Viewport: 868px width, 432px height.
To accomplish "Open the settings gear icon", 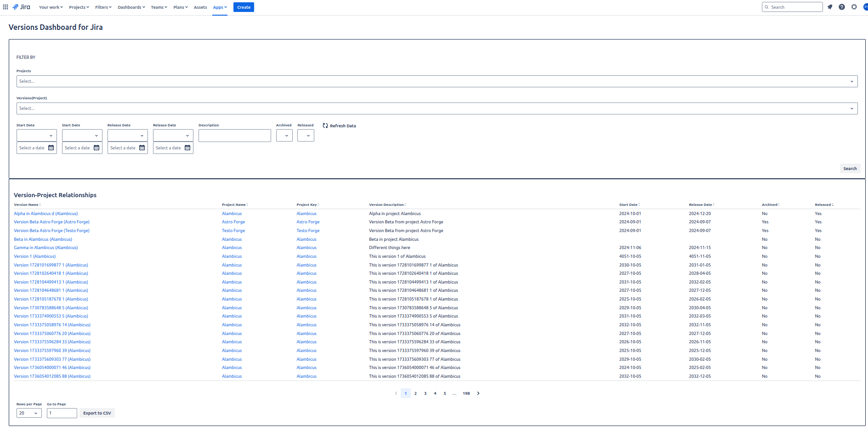I will coord(854,7).
